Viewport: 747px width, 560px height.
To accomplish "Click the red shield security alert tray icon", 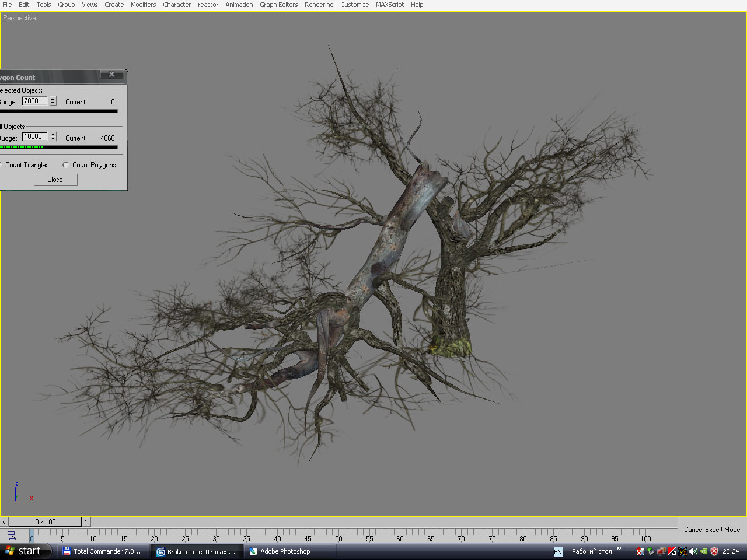I will click(x=714, y=551).
